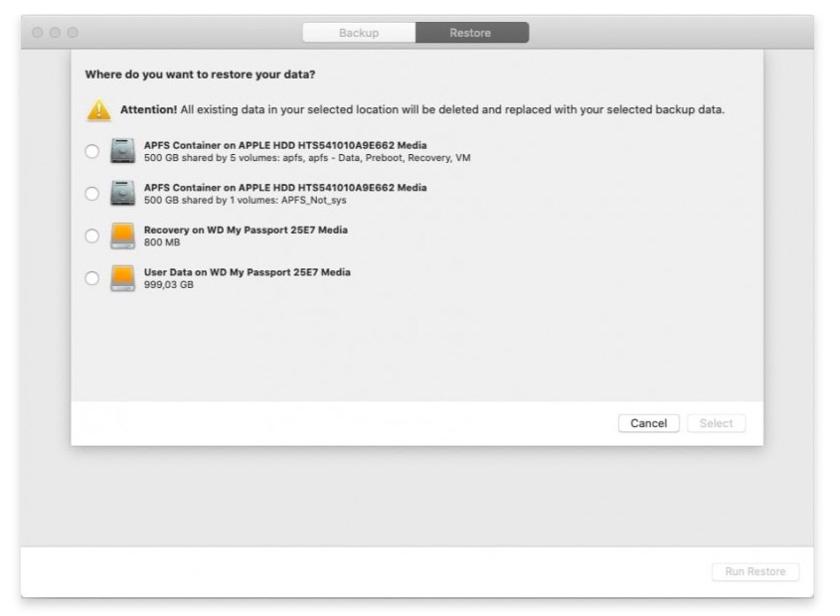The height and width of the screenshot is (616, 840).
Task: Click the 'User Data on WD My Passport 25E7 Media' label
Action: click(247, 272)
